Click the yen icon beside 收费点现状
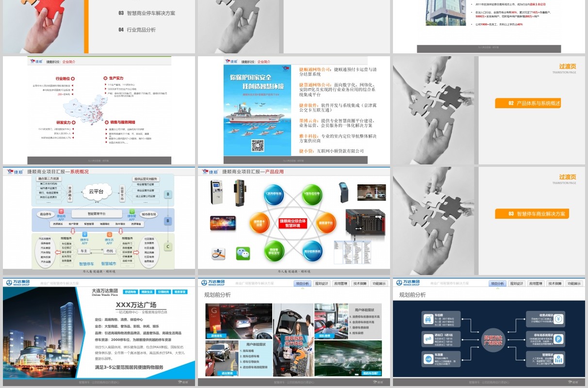 pyautogui.click(x=559, y=319)
